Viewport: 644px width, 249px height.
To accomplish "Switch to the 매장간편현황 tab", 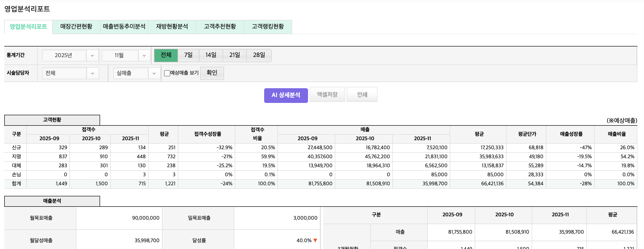I will [x=76, y=27].
